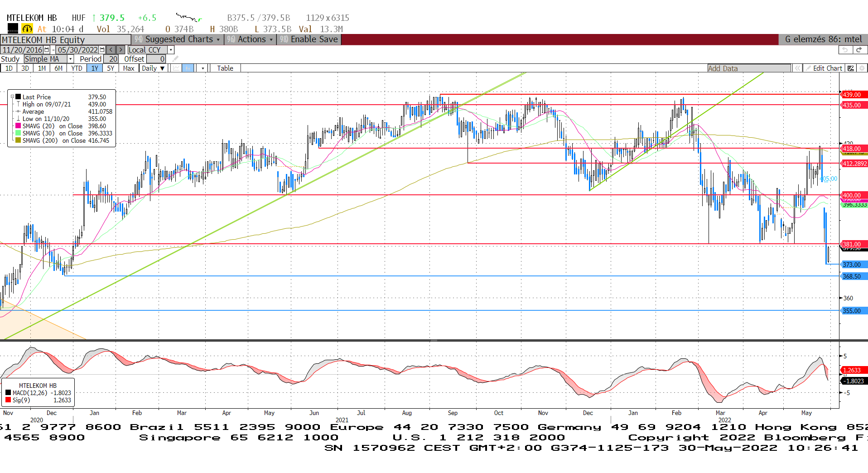
Task: Select the 6M range tab
Action: (58, 68)
